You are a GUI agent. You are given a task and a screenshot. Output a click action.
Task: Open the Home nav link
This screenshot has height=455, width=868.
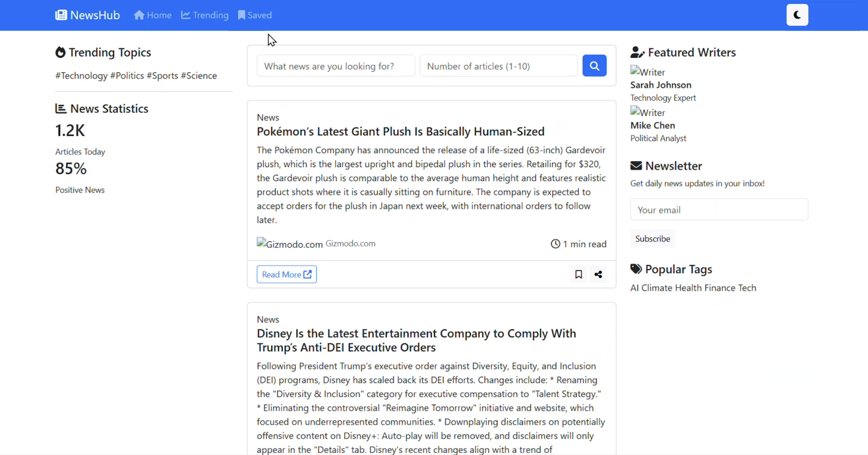[x=152, y=15]
